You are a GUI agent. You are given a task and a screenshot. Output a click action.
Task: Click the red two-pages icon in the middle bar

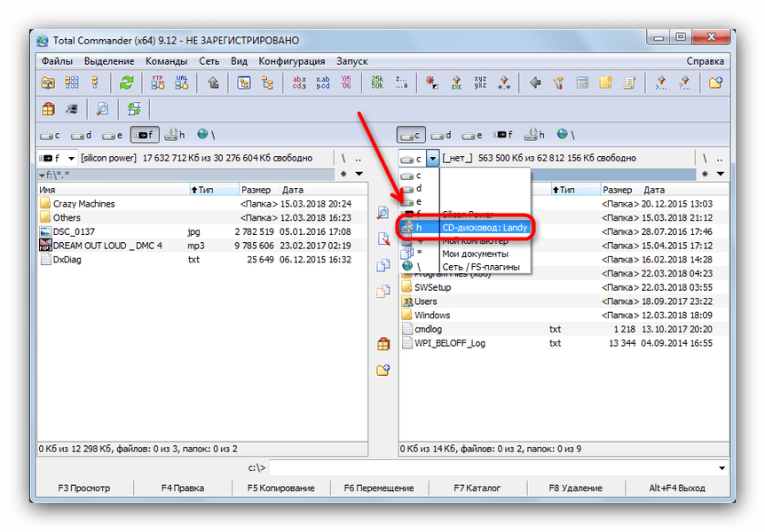[x=383, y=292]
